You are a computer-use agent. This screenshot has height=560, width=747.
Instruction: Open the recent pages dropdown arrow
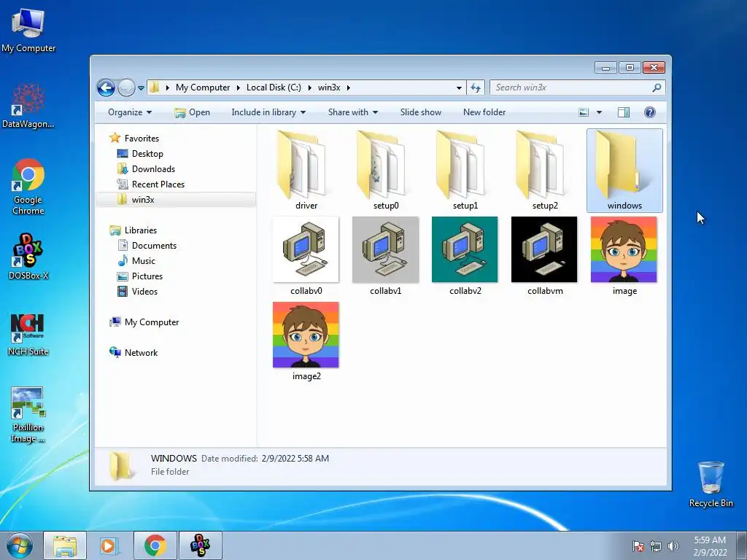coord(141,88)
